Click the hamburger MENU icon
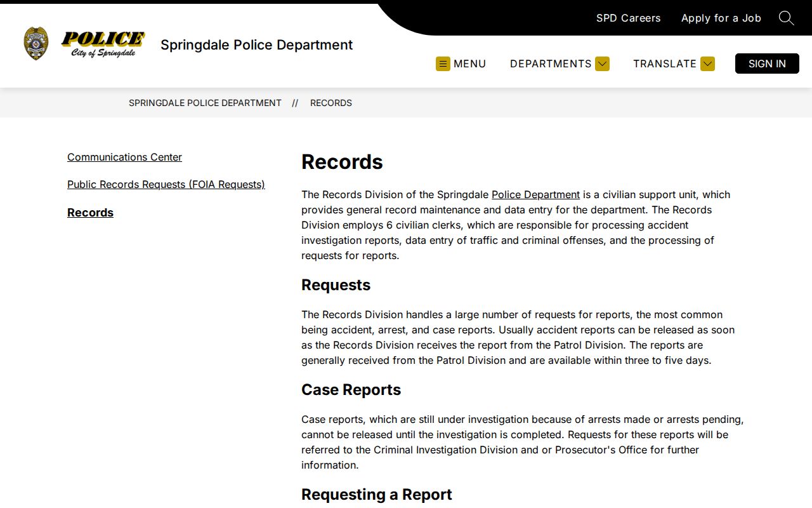 pyautogui.click(x=443, y=63)
